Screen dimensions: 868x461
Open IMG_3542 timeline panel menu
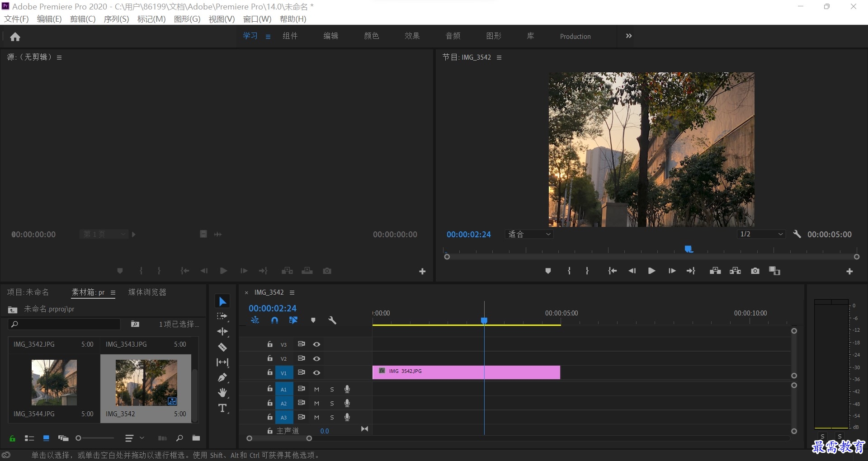292,292
